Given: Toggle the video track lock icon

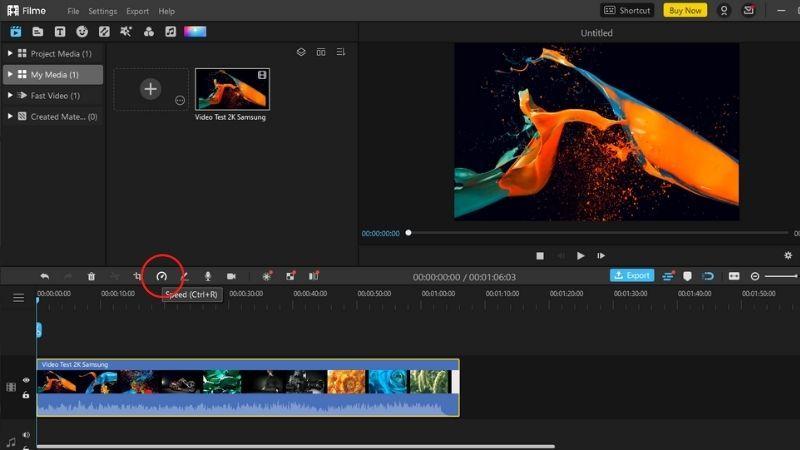Looking at the screenshot, I should [26, 395].
